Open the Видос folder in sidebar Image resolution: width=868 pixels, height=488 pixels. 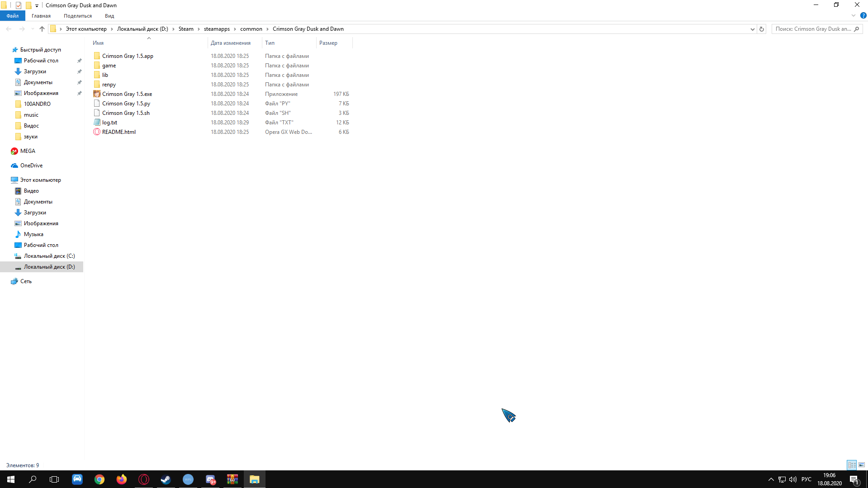pos(31,126)
